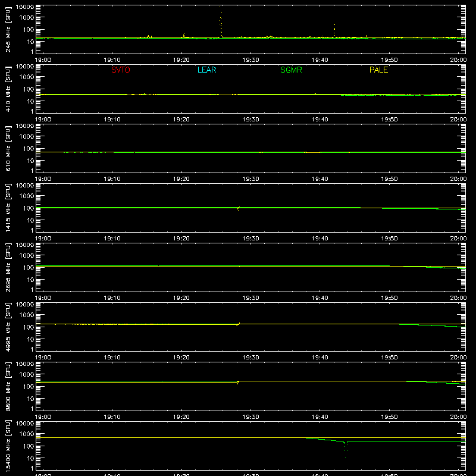Click the 10000 tick on the 245 MHz axis
This screenshot has height=476, width=476.
[25, 7]
